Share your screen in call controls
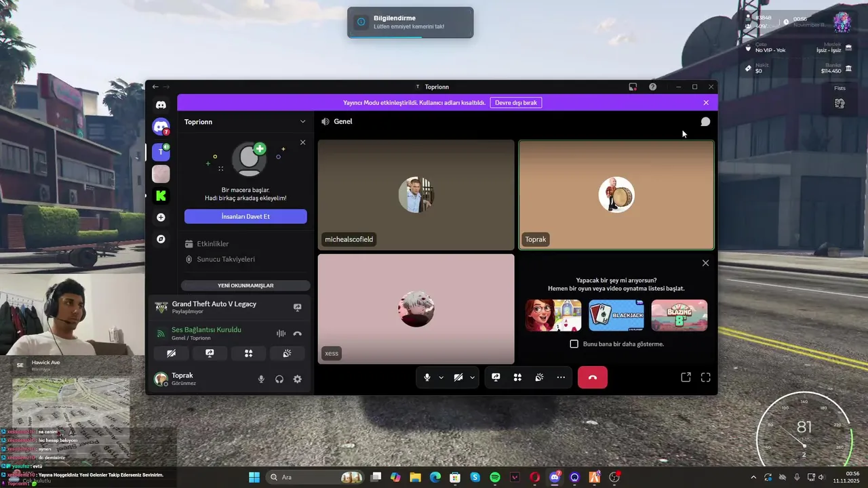The width and height of the screenshot is (868, 488). (x=496, y=378)
